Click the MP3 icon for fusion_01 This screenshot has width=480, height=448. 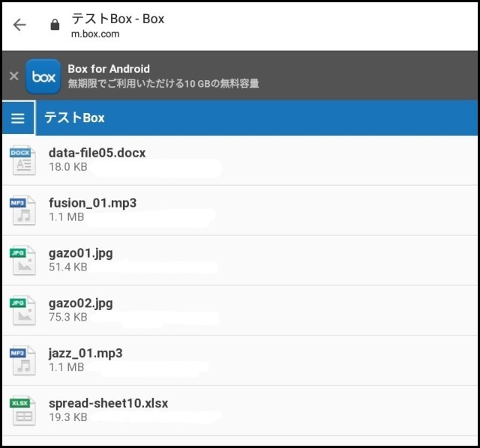(x=22, y=211)
